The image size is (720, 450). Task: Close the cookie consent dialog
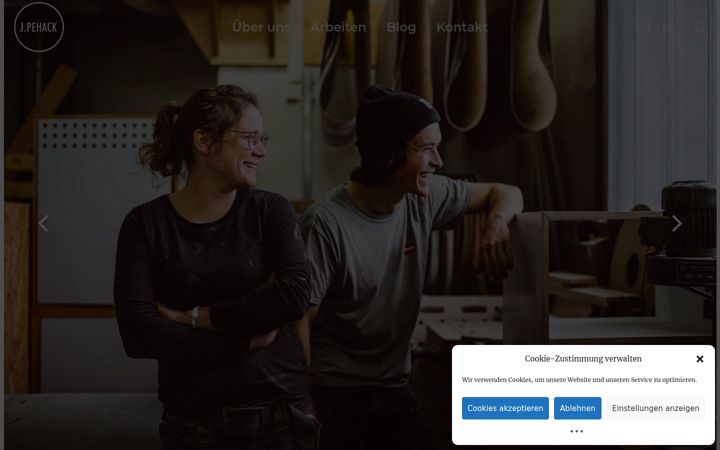click(x=700, y=359)
